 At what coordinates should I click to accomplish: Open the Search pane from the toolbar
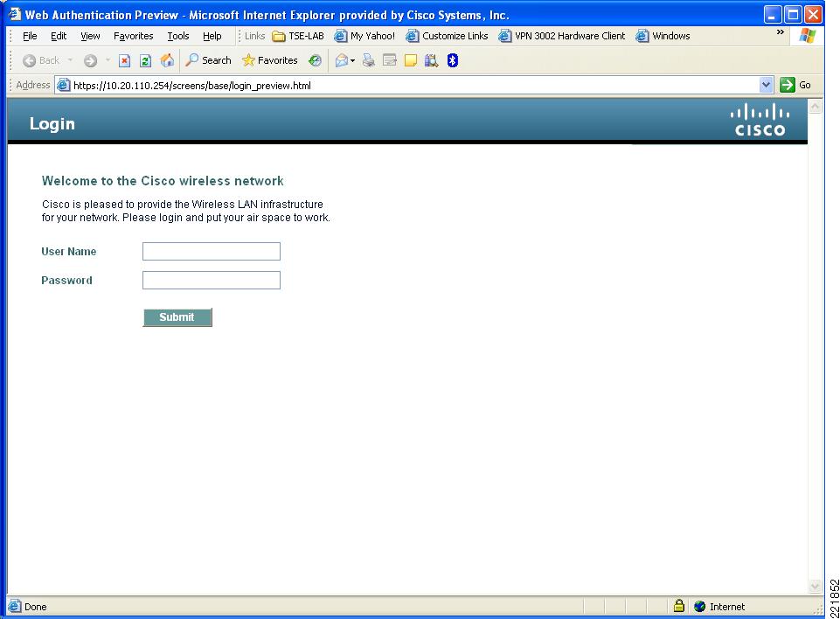pyautogui.click(x=208, y=60)
